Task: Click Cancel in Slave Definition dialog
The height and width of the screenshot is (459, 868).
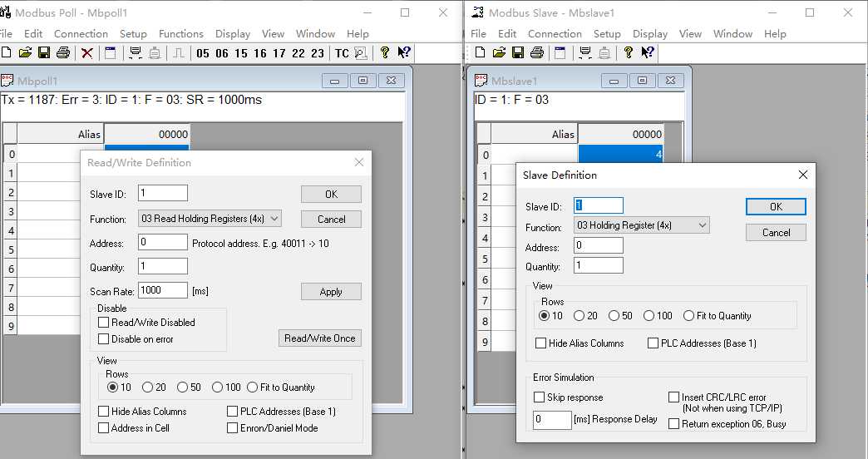Action: (x=776, y=233)
